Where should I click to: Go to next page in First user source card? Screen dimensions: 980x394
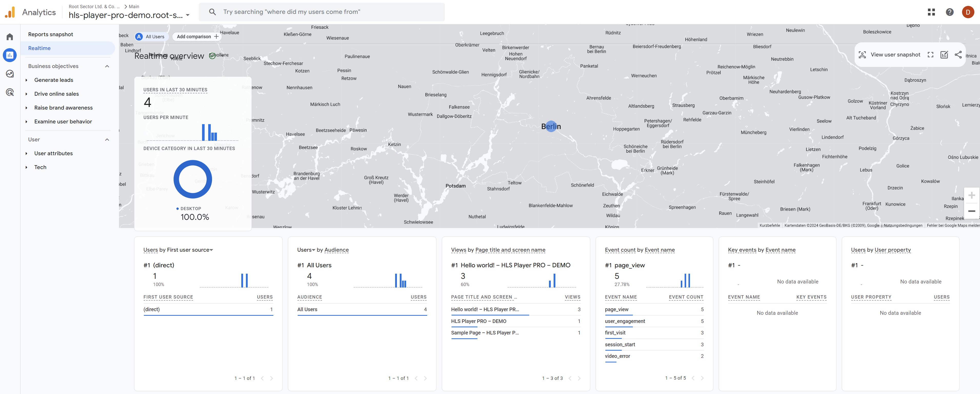271,378
